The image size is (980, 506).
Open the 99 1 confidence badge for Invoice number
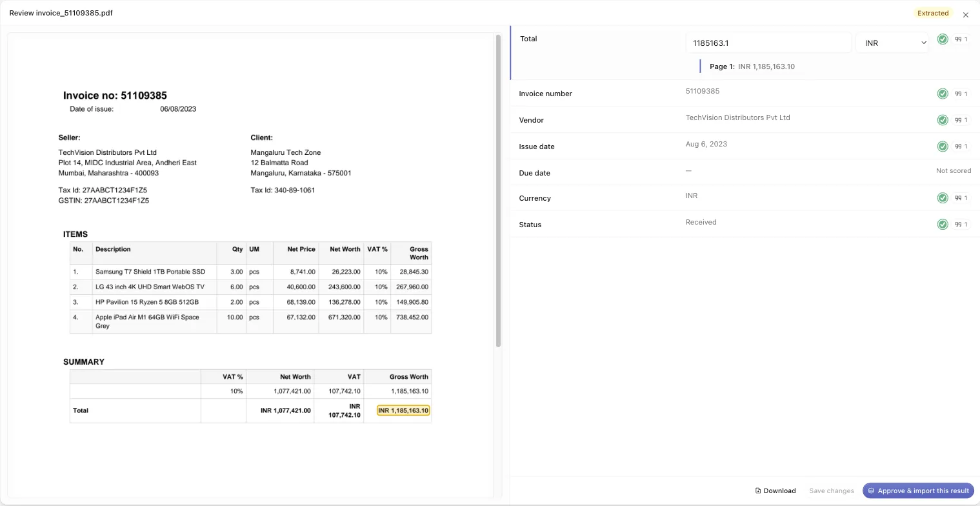tap(961, 94)
